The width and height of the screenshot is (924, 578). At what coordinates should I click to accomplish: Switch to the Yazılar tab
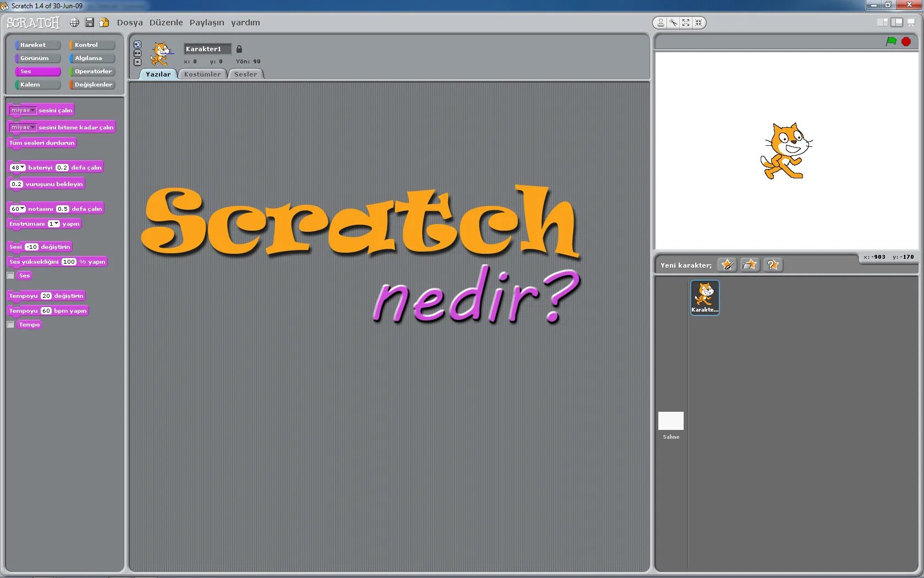(158, 74)
